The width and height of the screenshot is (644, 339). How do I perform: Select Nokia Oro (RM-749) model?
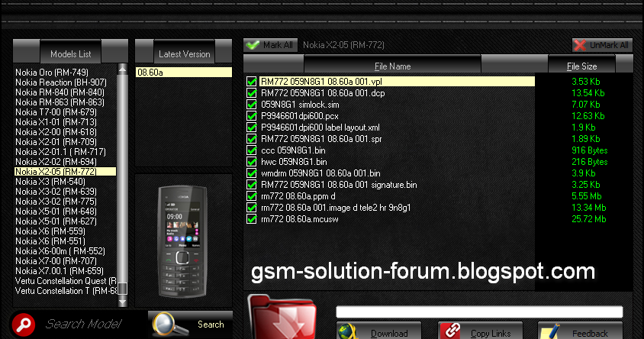(52, 73)
